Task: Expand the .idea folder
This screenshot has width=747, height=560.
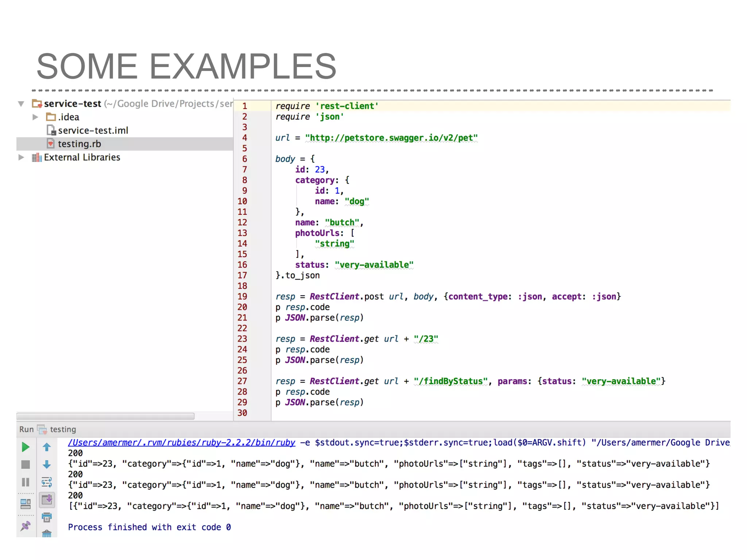Action: [x=35, y=117]
